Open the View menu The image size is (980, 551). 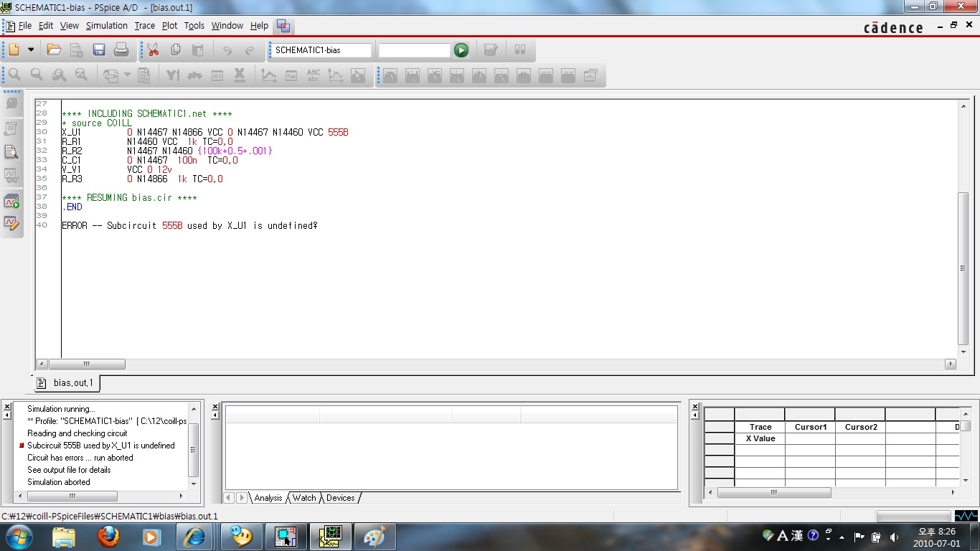[x=70, y=25]
